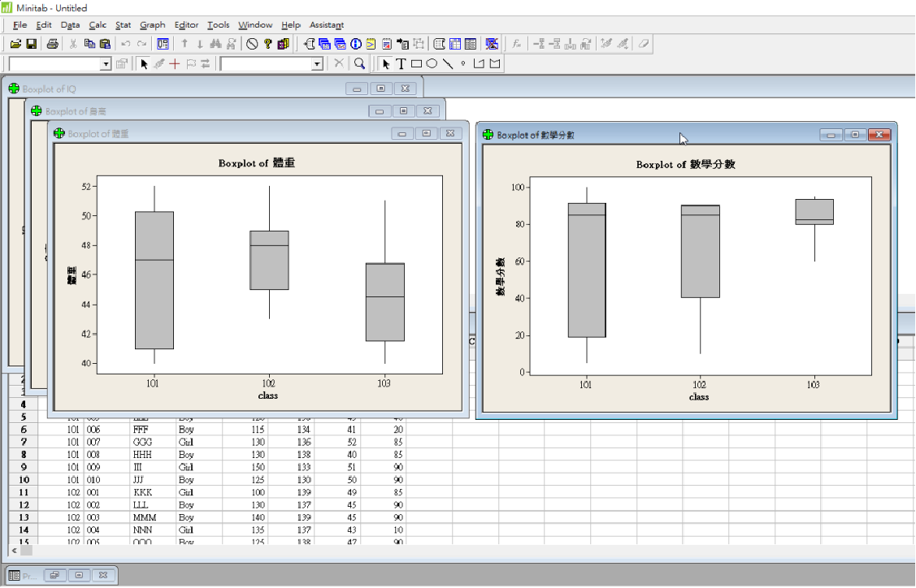
Task: Select the Rectangle drawing tool
Action: click(x=416, y=63)
